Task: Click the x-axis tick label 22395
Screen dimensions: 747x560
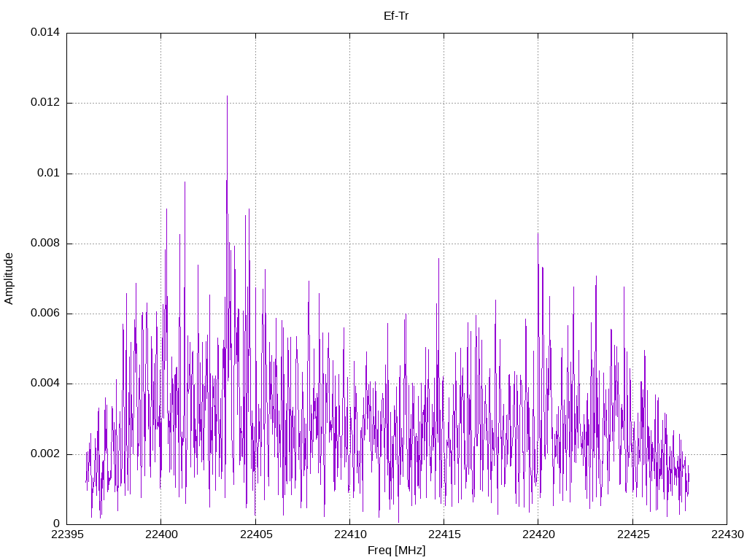Action: (66, 534)
